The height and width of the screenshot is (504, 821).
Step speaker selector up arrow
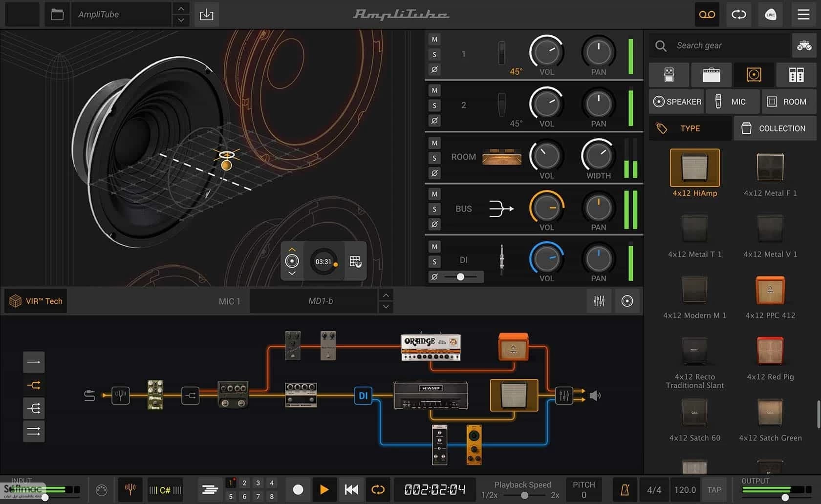292,250
